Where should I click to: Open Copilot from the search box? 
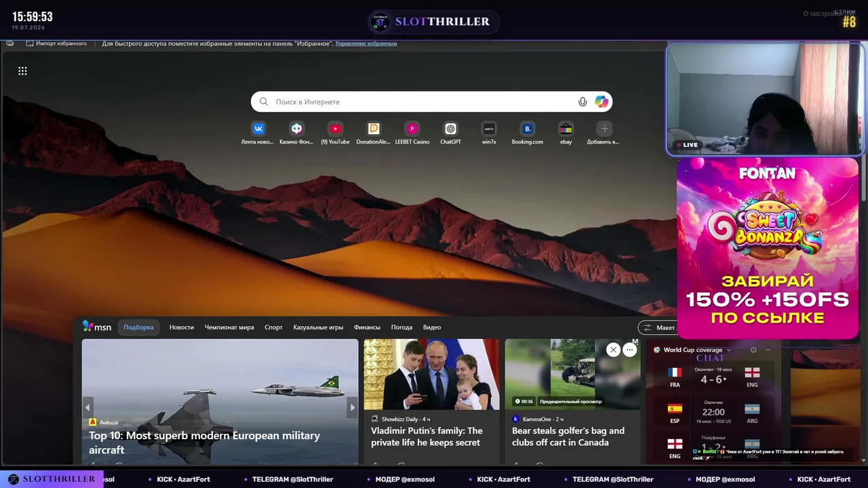coord(601,102)
